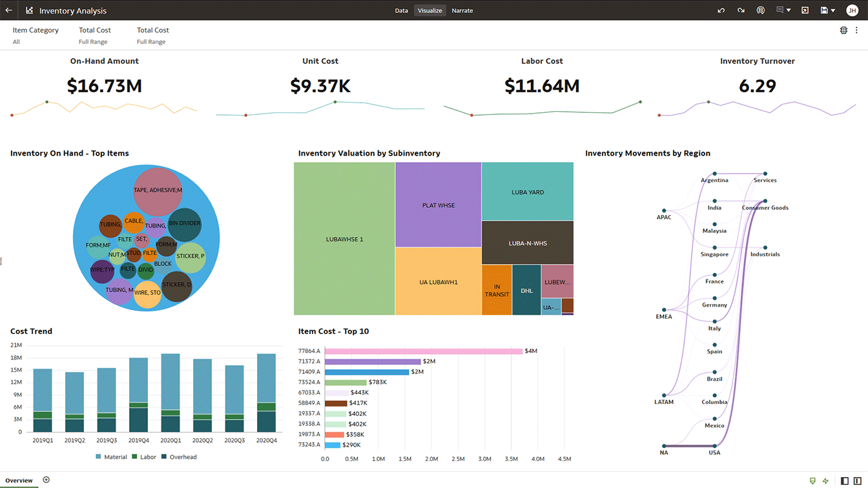Toggle the right properties panel visibility
Viewport: 868px width, 488px height.
click(x=859, y=480)
